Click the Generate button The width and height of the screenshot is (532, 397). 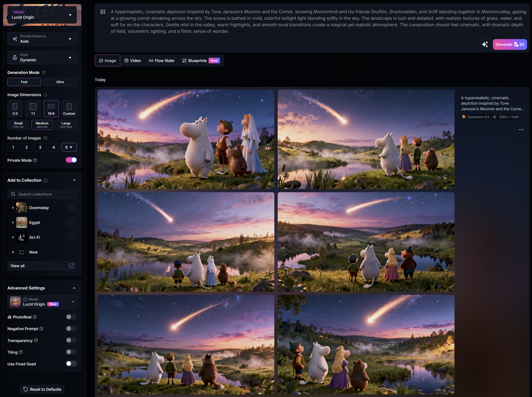pos(509,44)
